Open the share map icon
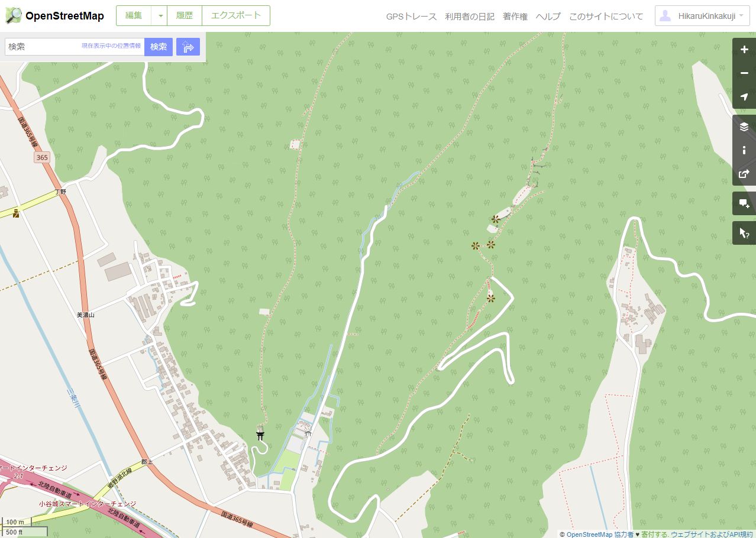The height and width of the screenshot is (538, 756). tap(744, 174)
